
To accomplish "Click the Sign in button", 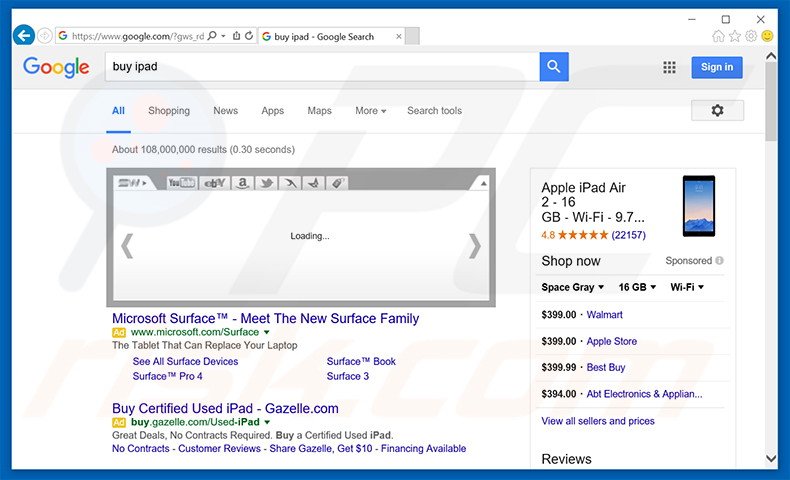I will coord(717,67).
